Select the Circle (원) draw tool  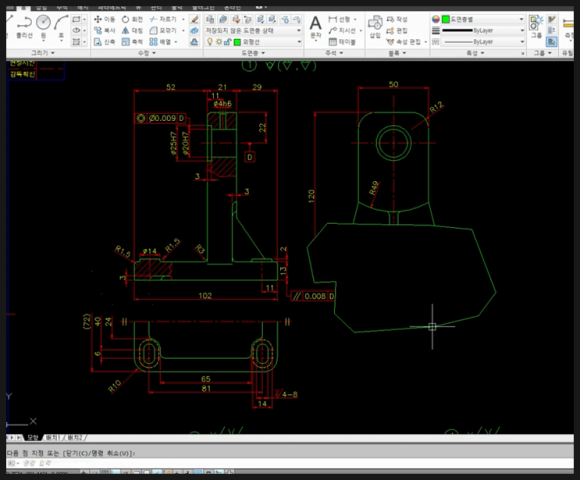tap(43, 27)
